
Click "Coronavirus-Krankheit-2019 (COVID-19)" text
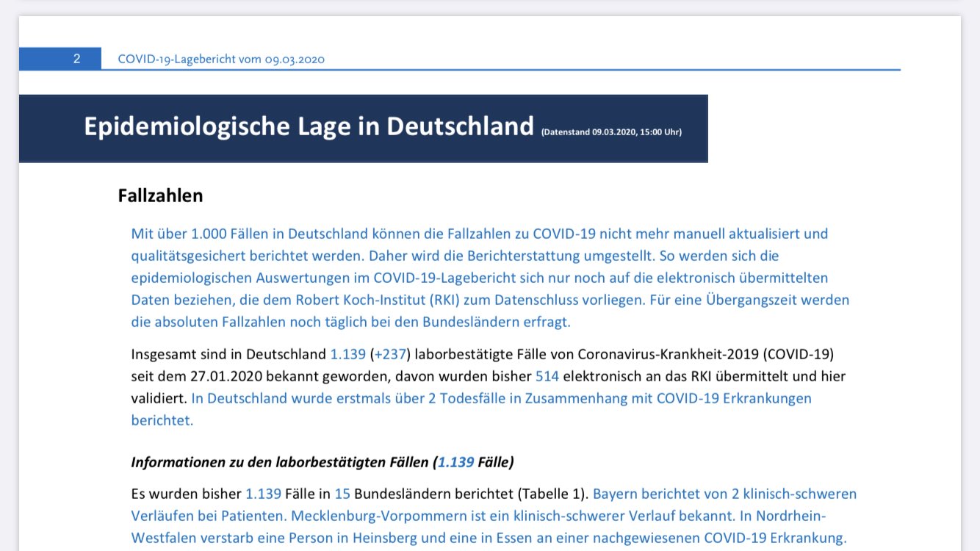[706, 354]
